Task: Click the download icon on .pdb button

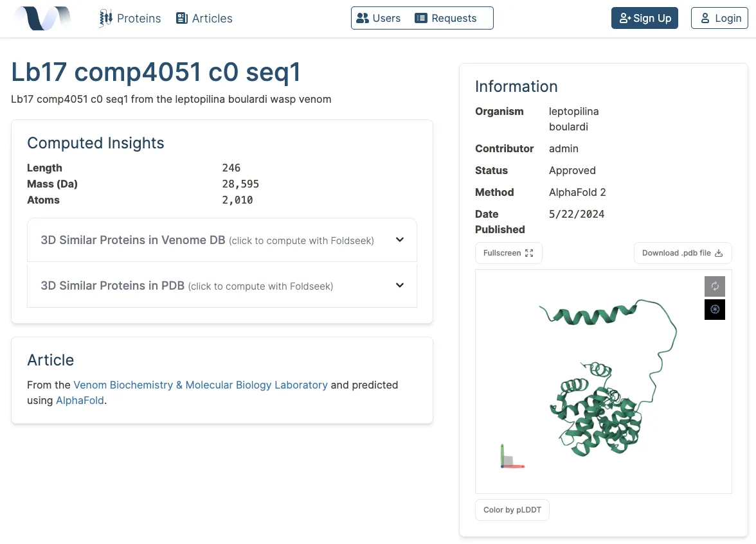Action: coord(719,253)
